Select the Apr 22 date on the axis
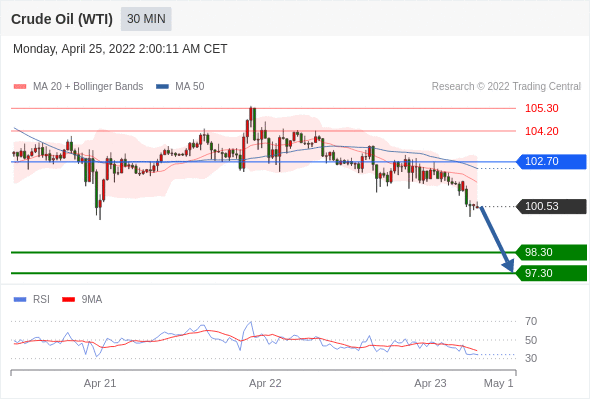590x400 pixels. (x=265, y=383)
